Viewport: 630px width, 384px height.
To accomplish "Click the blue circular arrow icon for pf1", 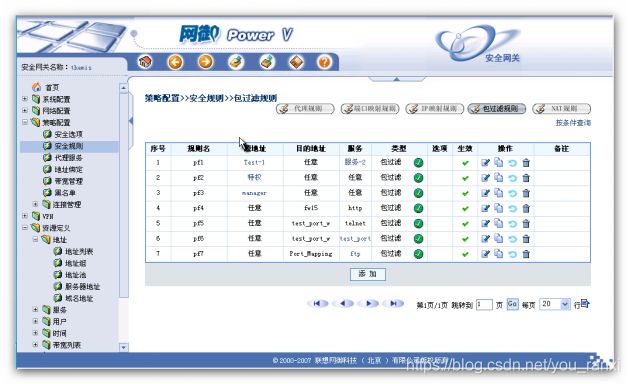I will point(512,163).
